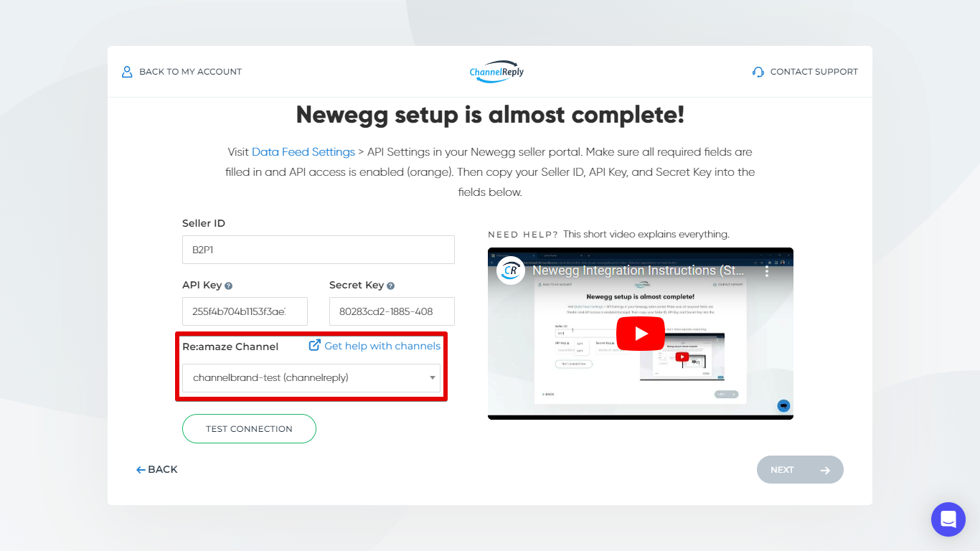Image resolution: width=980 pixels, height=551 pixels.
Task: Focus the Seller ID field
Action: [x=319, y=250]
